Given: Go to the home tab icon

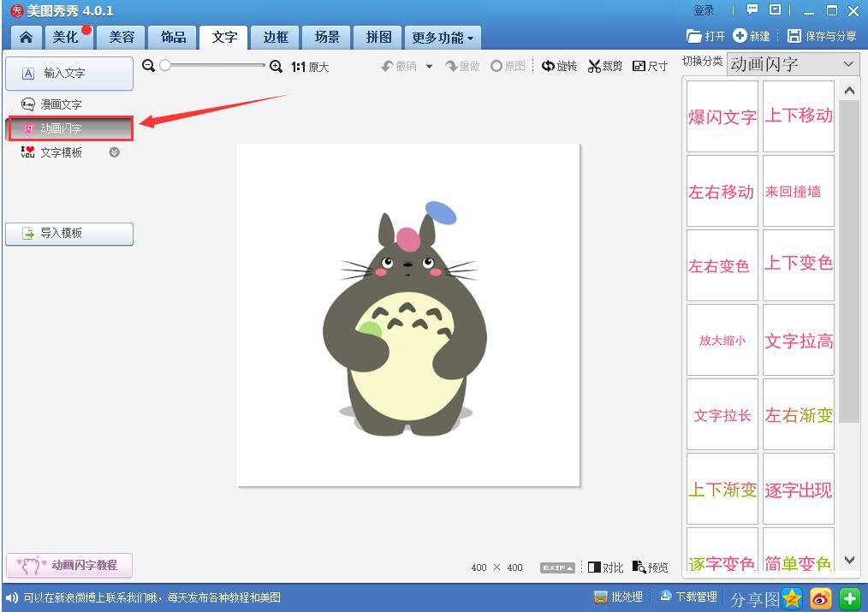Looking at the screenshot, I should point(26,38).
